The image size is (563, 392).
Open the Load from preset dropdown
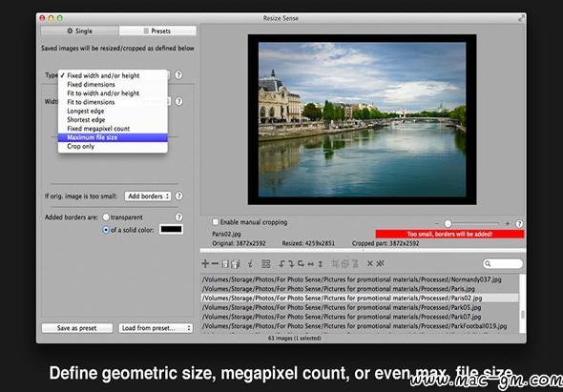156,328
